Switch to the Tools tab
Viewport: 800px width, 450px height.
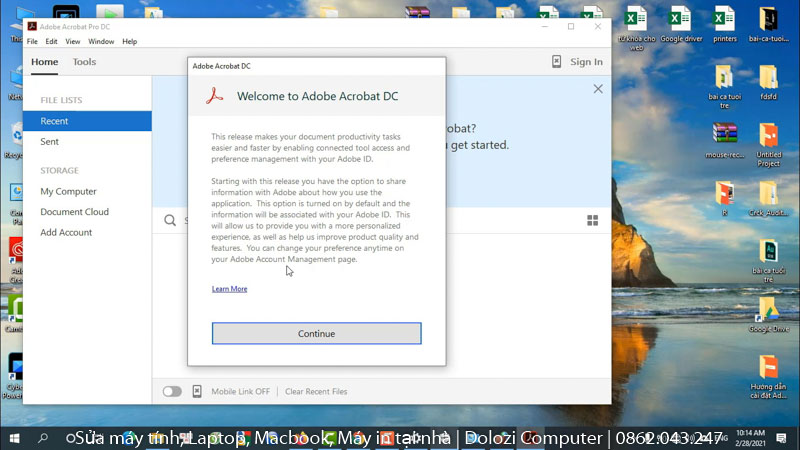coord(84,62)
